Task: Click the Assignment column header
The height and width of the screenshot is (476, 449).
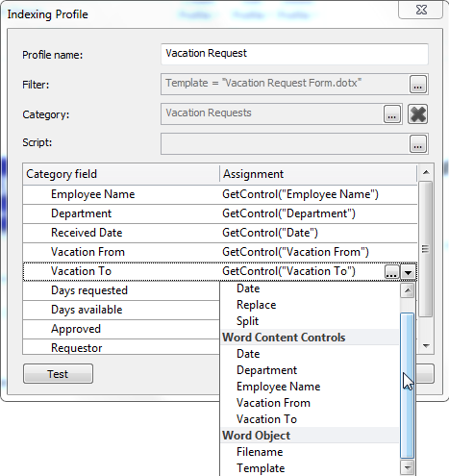Action: point(318,174)
